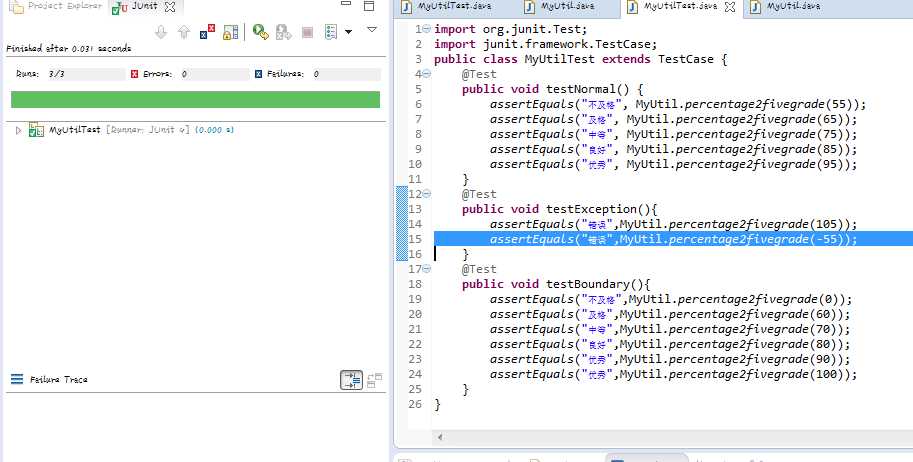Click the Rerun Test icon
913x462 pixels.
click(x=261, y=32)
